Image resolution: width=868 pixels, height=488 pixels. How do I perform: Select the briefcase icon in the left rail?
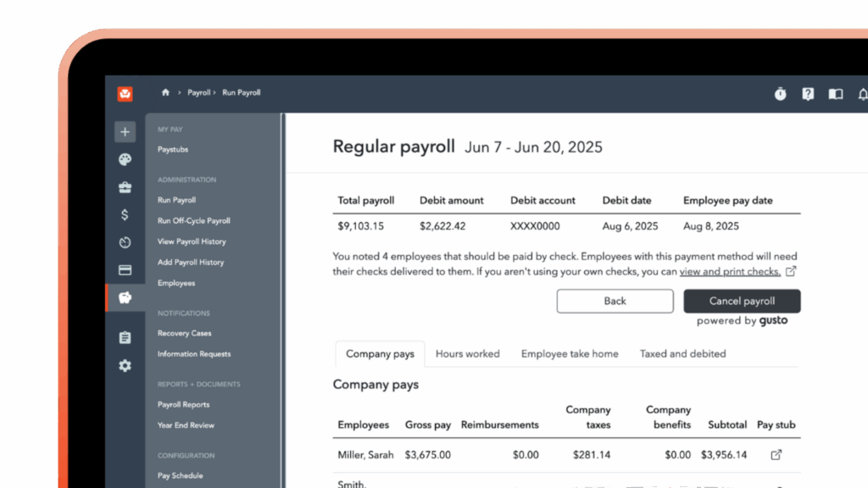coord(124,186)
